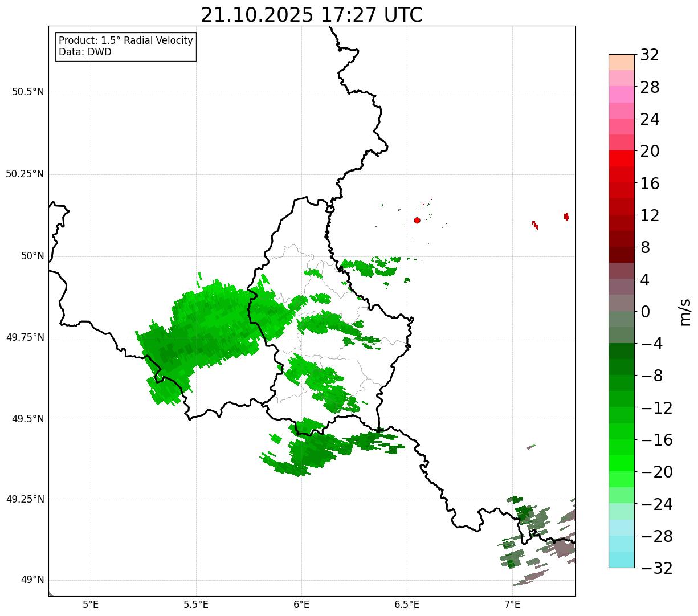Click the bright lime colorbar segment just above −20
Screen dimensions: 698x616
pyautogui.click(x=622, y=463)
